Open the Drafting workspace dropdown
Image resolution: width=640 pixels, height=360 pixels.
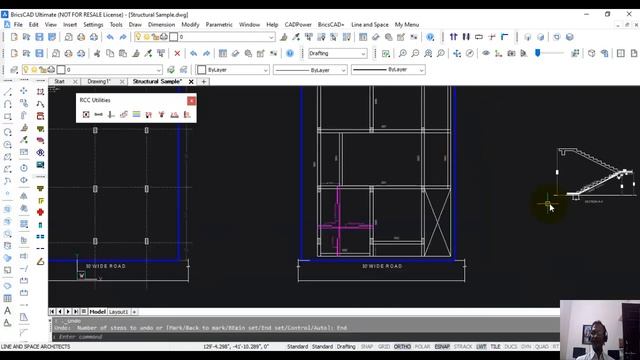[x=337, y=53]
